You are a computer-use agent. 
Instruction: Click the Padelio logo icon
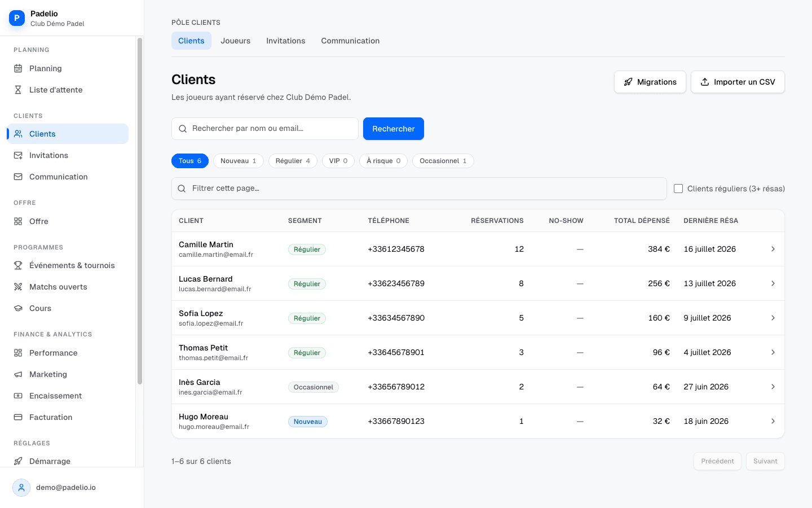click(17, 18)
